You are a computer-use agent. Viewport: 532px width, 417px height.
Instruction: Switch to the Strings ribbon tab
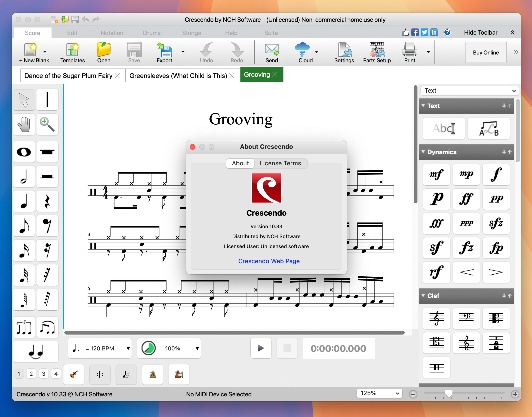coord(191,33)
